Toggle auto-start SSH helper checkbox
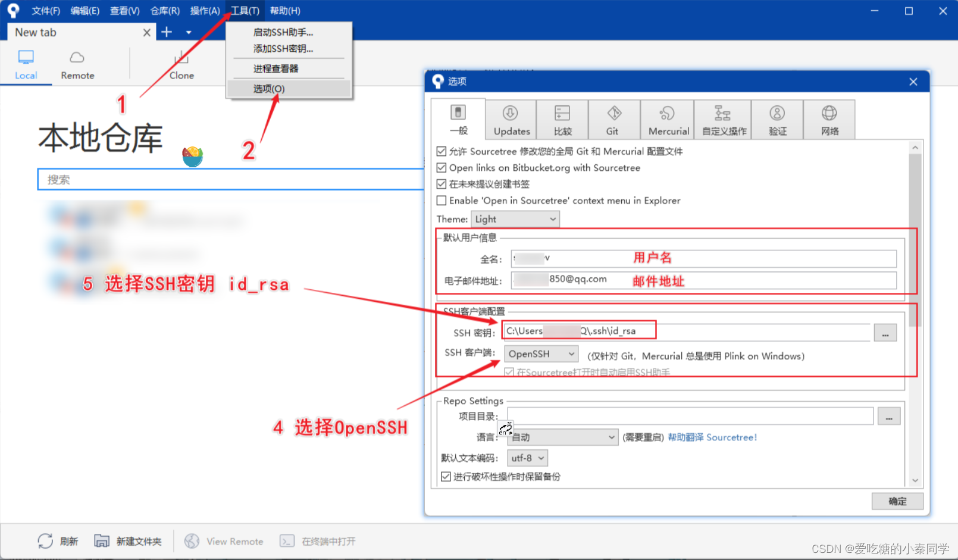The height and width of the screenshot is (560, 958). [x=509, y=373]
